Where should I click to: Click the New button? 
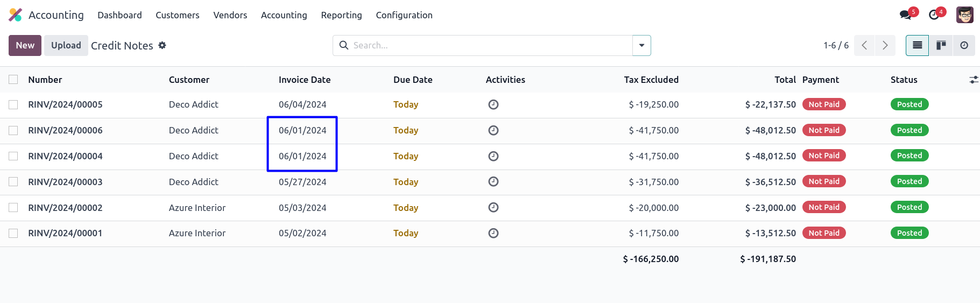pyautogui.click(x=25, y=46)
